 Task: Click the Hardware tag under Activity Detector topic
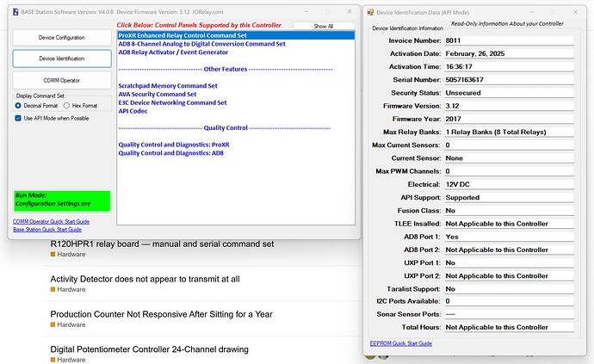click(x=68, y=289)
